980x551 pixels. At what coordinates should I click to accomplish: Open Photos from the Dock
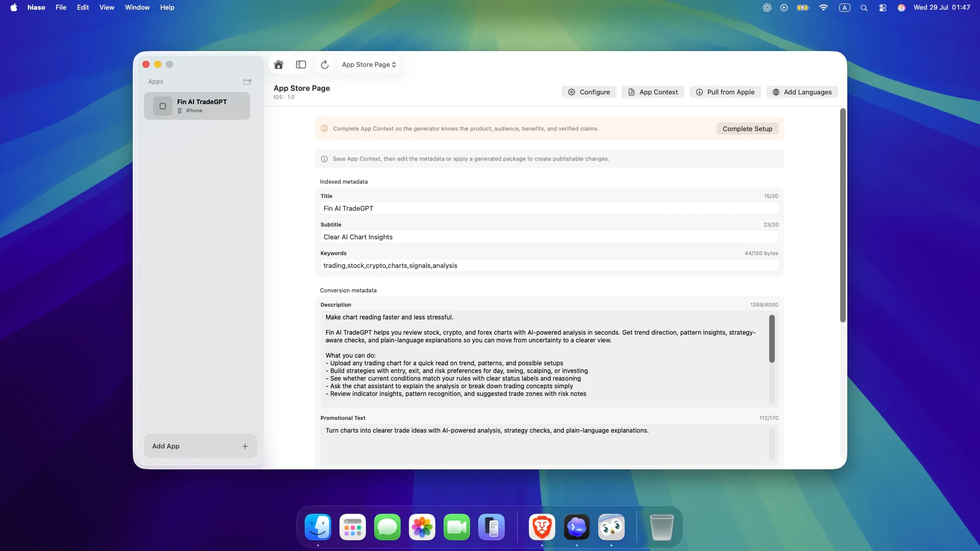(422, 527)
